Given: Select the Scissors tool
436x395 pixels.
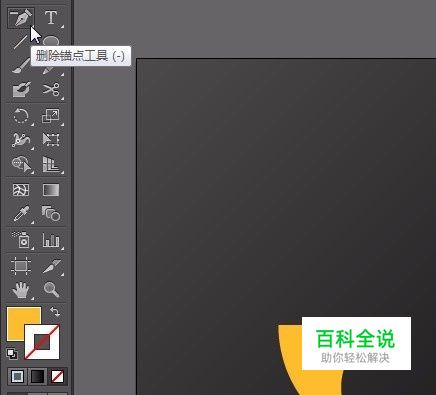Looking at the screenshot, I should tap(51, 89).
